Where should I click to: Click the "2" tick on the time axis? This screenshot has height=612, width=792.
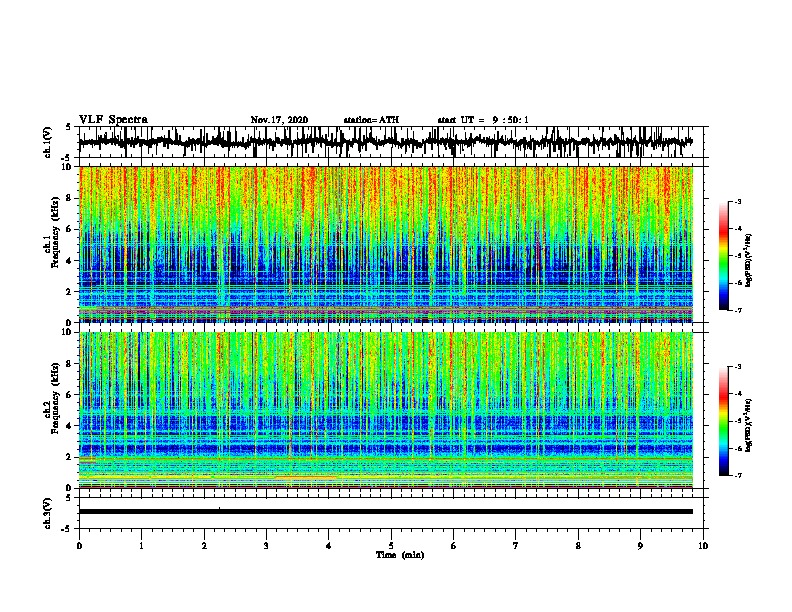(x=204, y=546)
